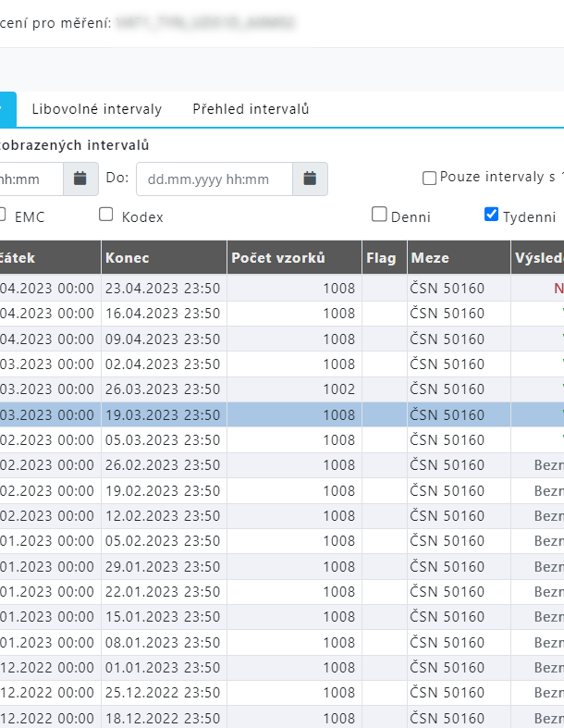The width and height of the screenshot is (564, 728).
Task: Select row ending 25.12.2022 23:50
Action: 282,693
